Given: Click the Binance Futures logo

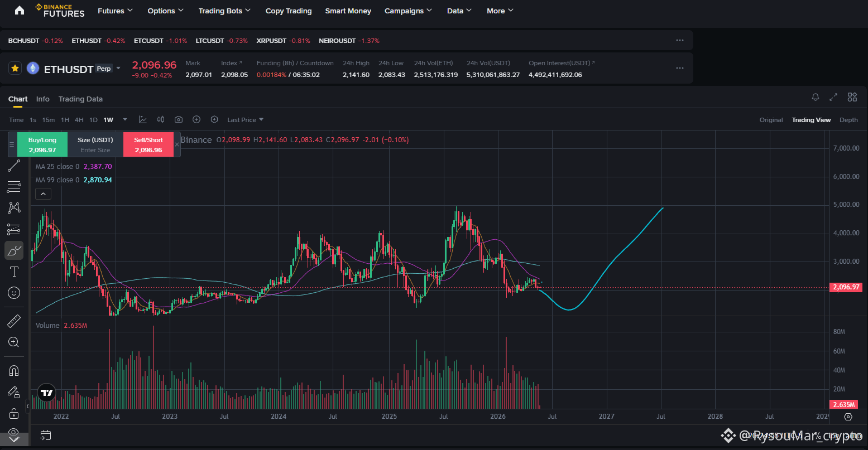Looking at the screenshot, I should point(60,11).
